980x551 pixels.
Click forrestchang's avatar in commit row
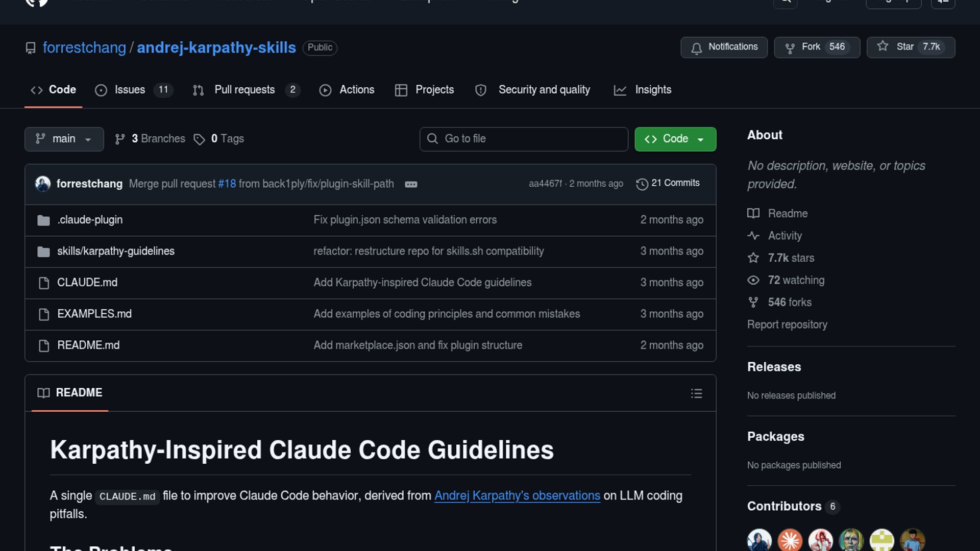point(43,184)
